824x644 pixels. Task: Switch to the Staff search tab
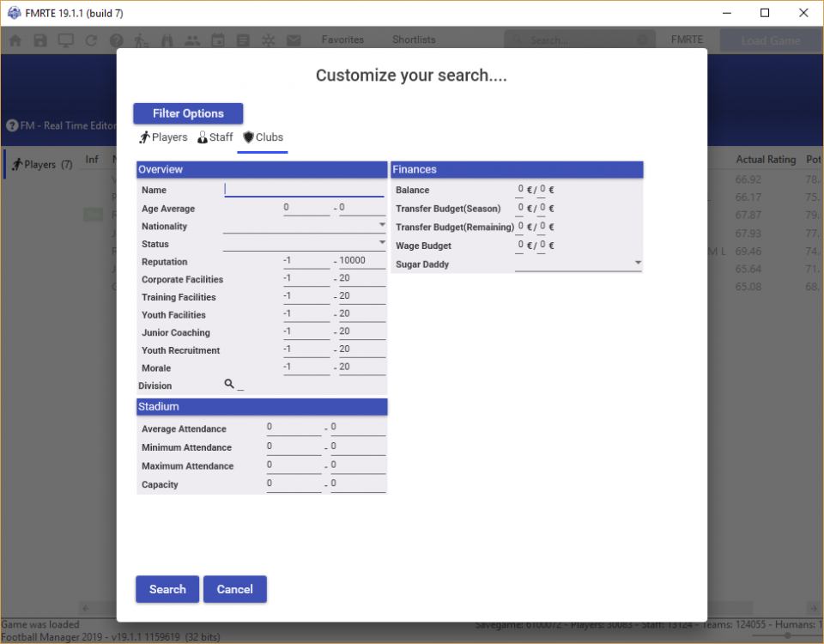coord(215,137)
